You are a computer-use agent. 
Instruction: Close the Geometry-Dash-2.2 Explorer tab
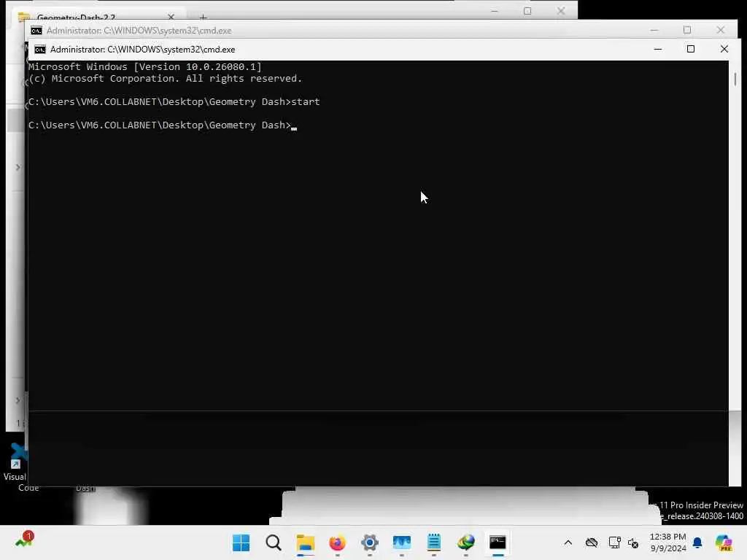[x=171, y=17]
